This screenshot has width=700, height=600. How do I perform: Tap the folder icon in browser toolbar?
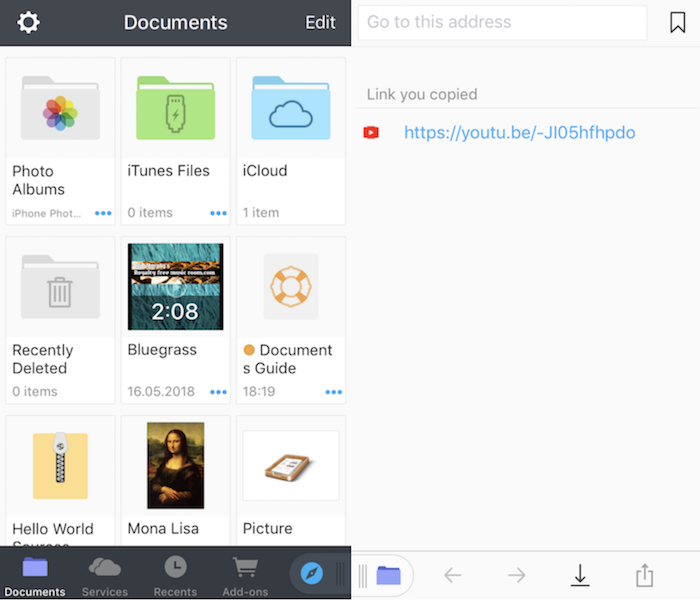(388, 575)
